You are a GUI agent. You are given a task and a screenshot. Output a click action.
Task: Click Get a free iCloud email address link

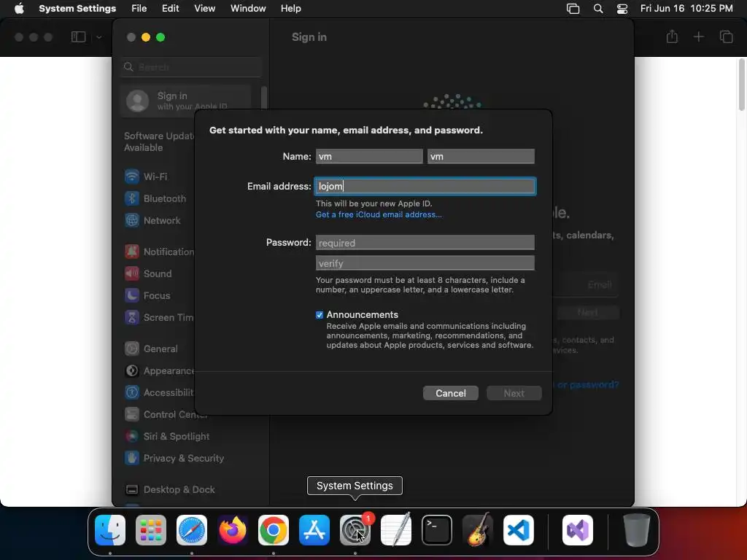(379, 215)
